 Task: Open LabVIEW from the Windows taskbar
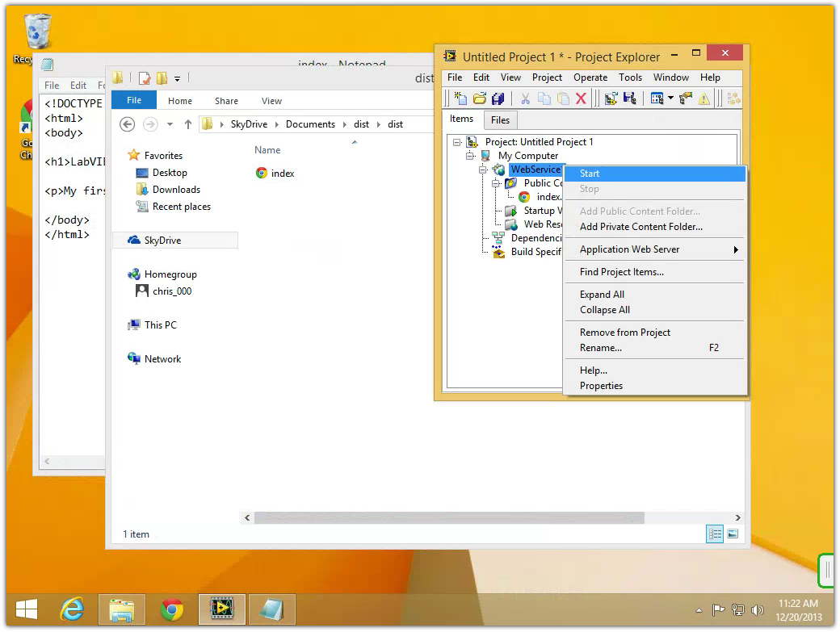click(220, 609)
